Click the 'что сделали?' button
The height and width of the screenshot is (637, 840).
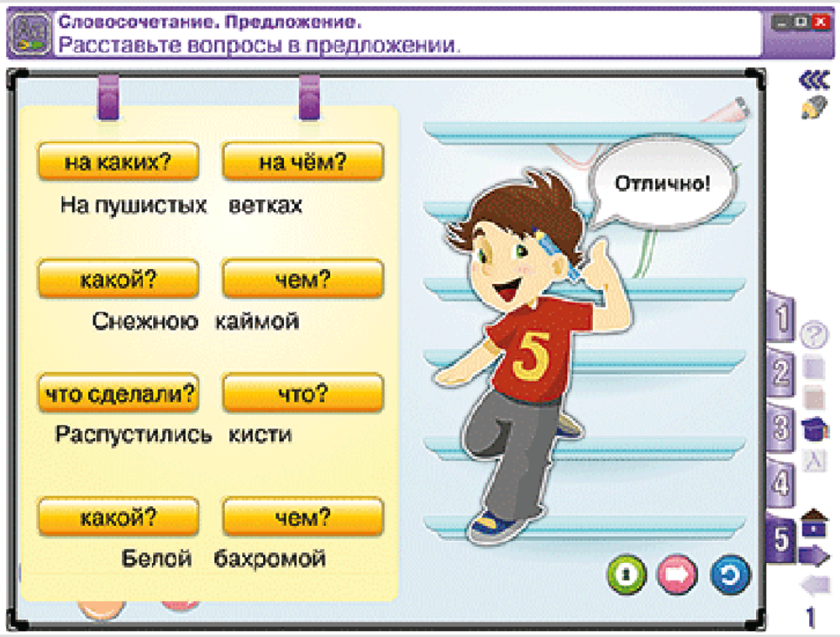(119, 392)
